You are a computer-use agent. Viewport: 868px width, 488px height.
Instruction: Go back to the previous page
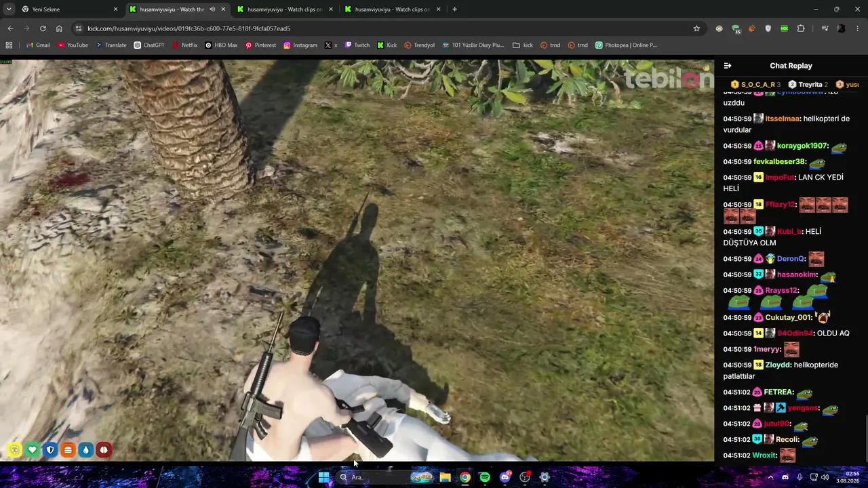pyautogui.click(x=10, y=28)
